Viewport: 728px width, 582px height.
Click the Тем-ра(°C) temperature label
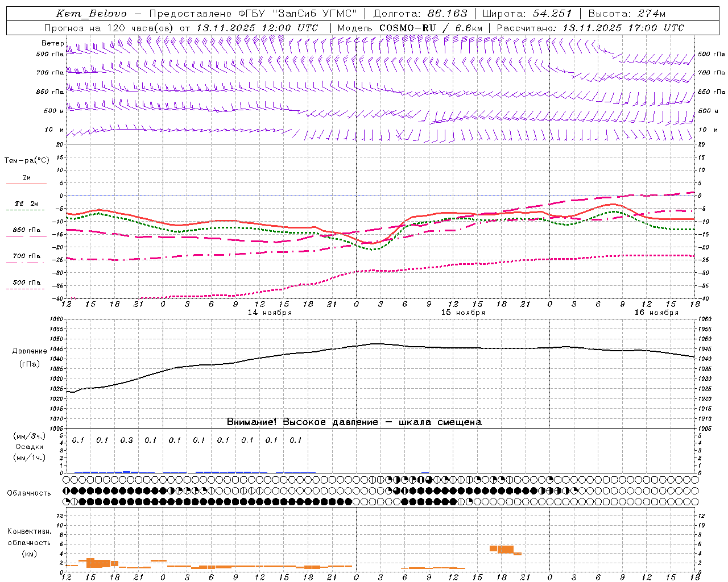(27, 160)
